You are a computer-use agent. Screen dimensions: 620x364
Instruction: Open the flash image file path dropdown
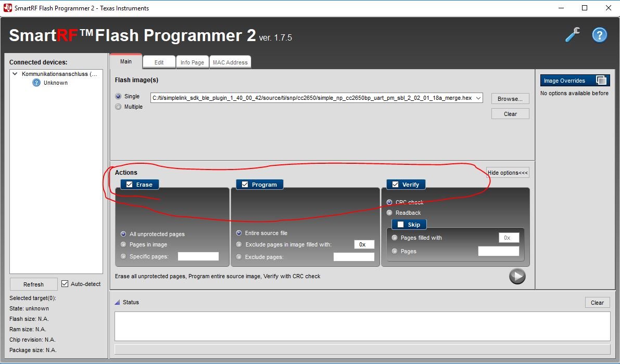point(478,98)
